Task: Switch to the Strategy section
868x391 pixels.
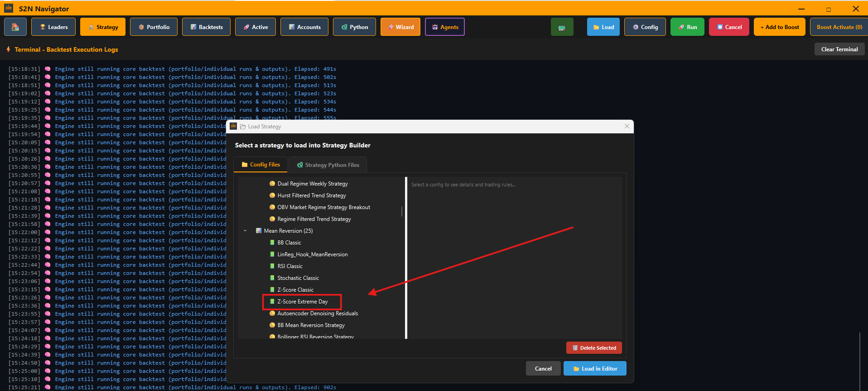Action: [x=103, y=27]
